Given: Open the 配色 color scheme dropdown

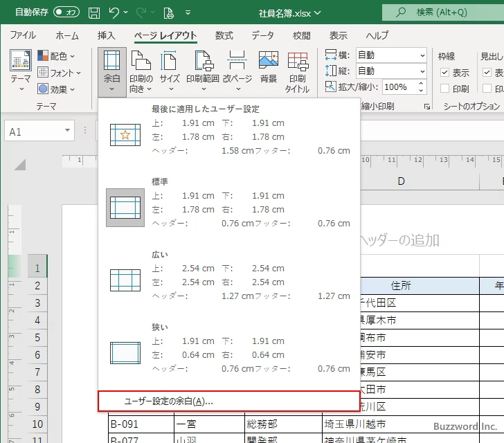Looking at the screenshot, I should [x=57, y=56].
